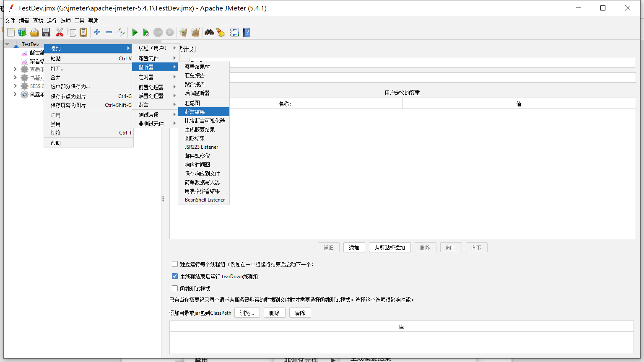Save the test plan with floppy icon
The width and height of the screenshot is (644, 362).
pyautogui.click(x=46, y=32)
